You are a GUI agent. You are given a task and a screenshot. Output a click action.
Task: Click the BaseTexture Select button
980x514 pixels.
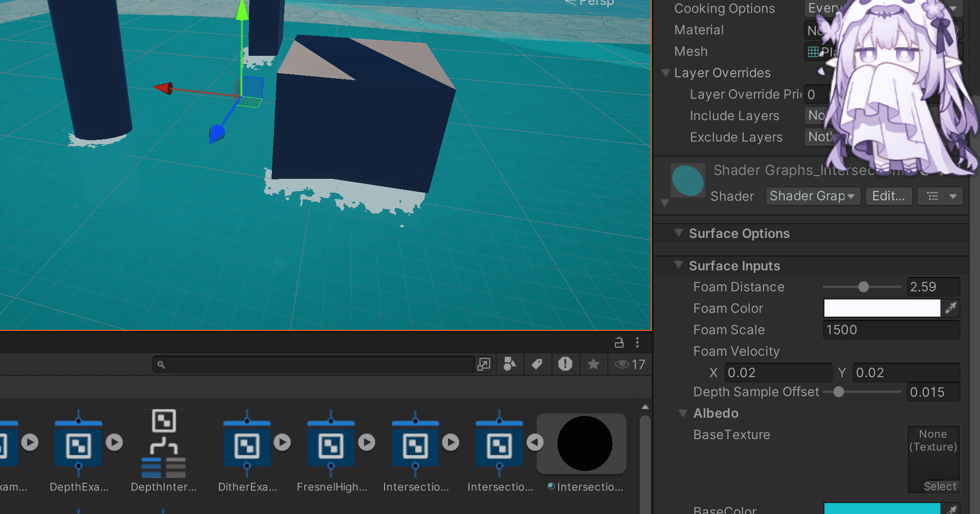939,486
